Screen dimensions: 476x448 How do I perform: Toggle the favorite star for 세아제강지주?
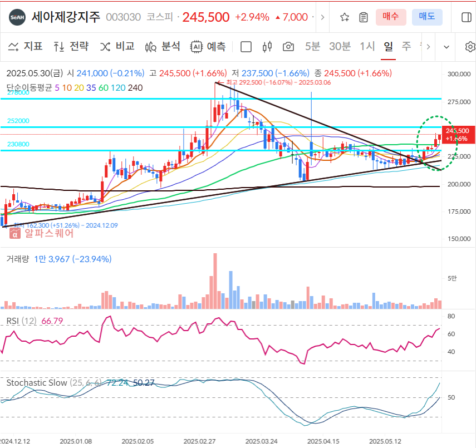click(344, 17)
